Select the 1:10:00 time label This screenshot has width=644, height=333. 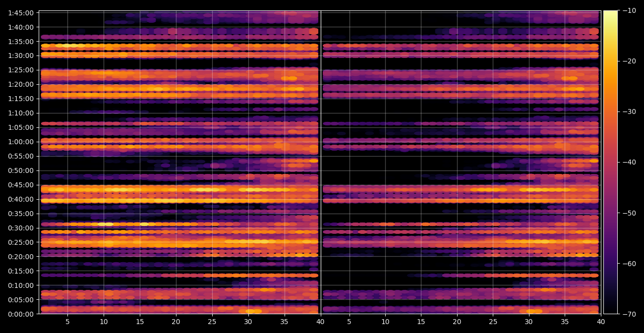[21, 112]
